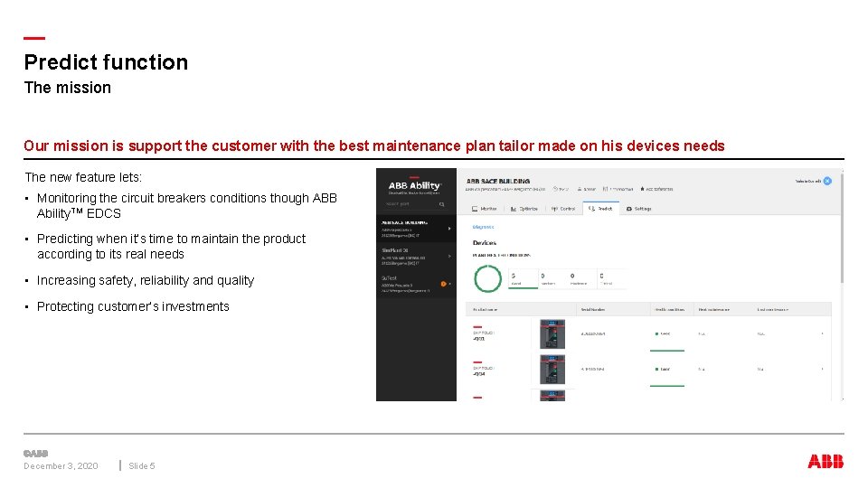Select the last health count card

(611, 279)
